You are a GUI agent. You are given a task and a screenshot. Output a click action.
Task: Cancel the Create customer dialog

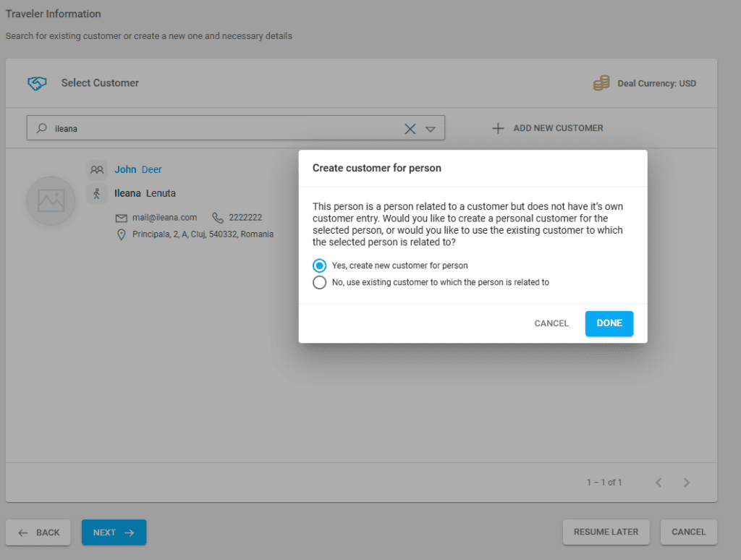tap(551, 323)
